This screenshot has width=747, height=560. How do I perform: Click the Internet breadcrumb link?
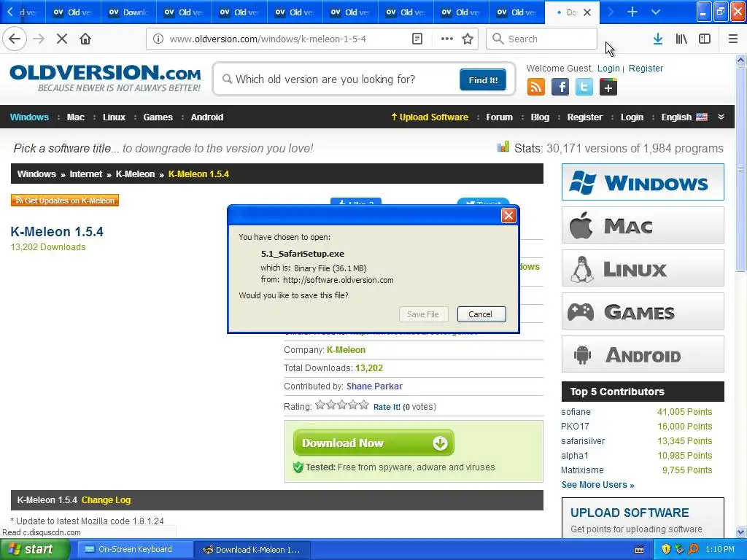(x=86, y=174)
